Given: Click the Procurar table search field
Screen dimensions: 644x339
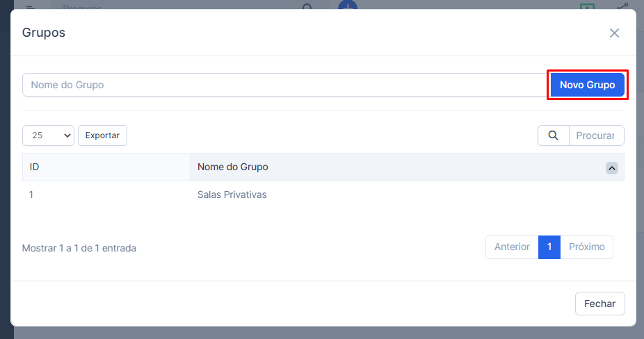Looking at the screenshot, I should click(596, 135).
